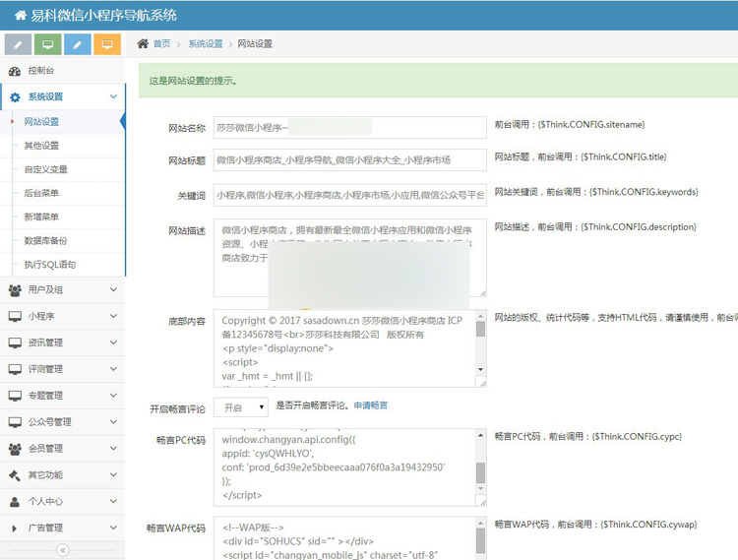Expand the 会员管理 menu chevron
This screenshot has height=560, width=738.
[x=113, y=448]
